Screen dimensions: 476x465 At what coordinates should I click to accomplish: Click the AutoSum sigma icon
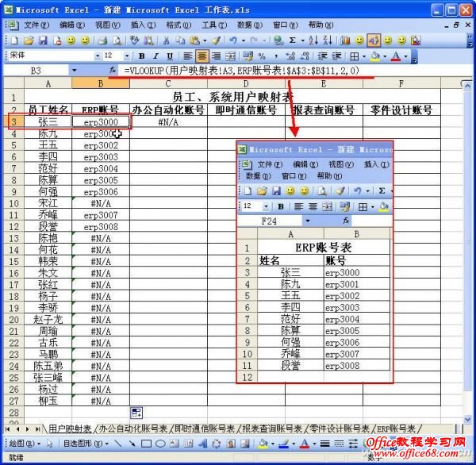click(x=292, y=40)
